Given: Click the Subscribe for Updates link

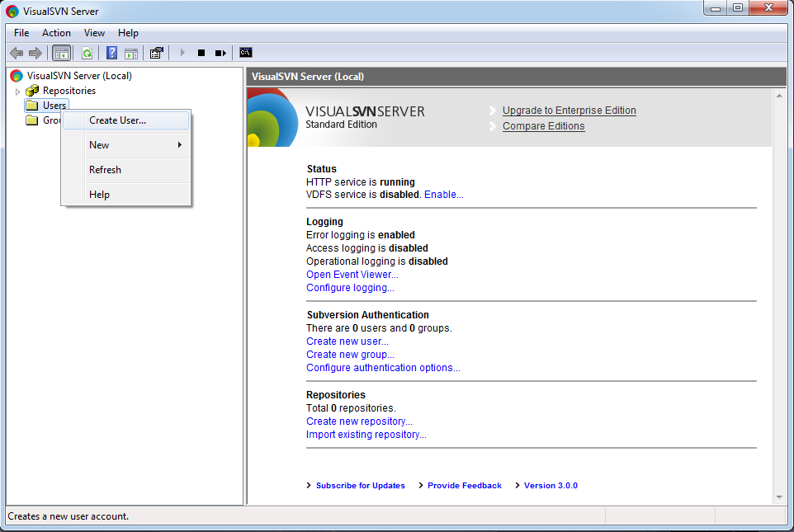Looking at the screenshot, I should (361, 486).
